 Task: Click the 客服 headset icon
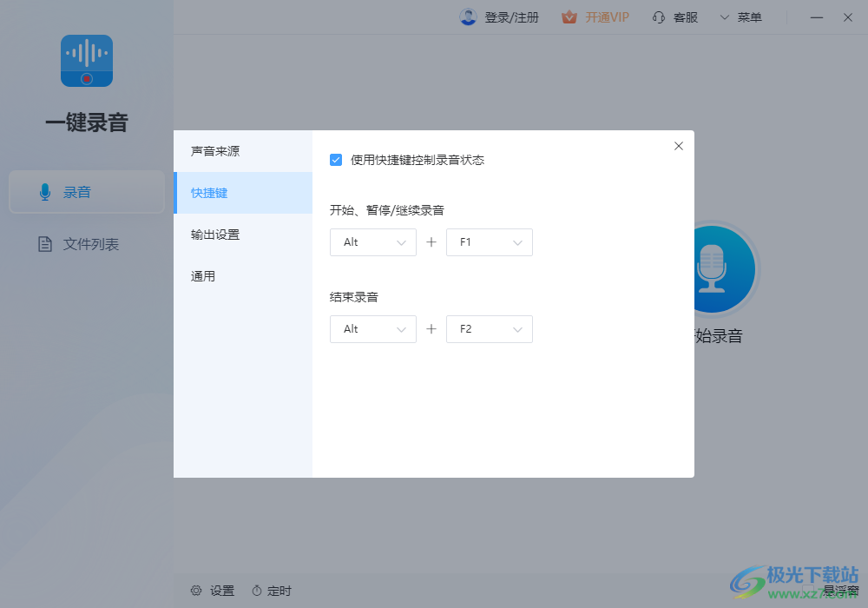point(658,17)
